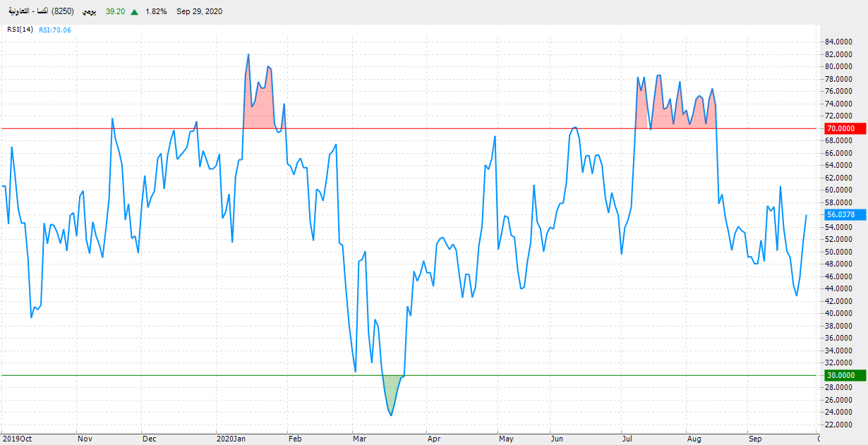This screenshot has width=868, height=445.
Task: Click the Aug label on time axis
Action: point(694,439)
